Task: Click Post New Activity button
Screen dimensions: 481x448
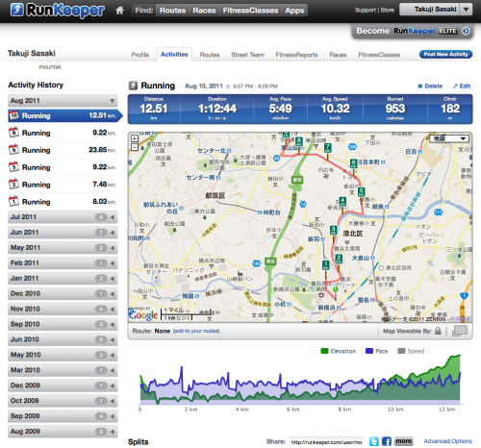Action: pyautogui.click(x=445, y=54)
